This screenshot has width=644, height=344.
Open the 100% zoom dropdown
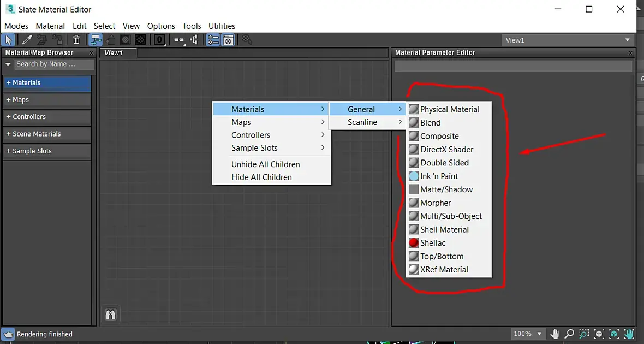pyautogui.click(x=529, y=334)
